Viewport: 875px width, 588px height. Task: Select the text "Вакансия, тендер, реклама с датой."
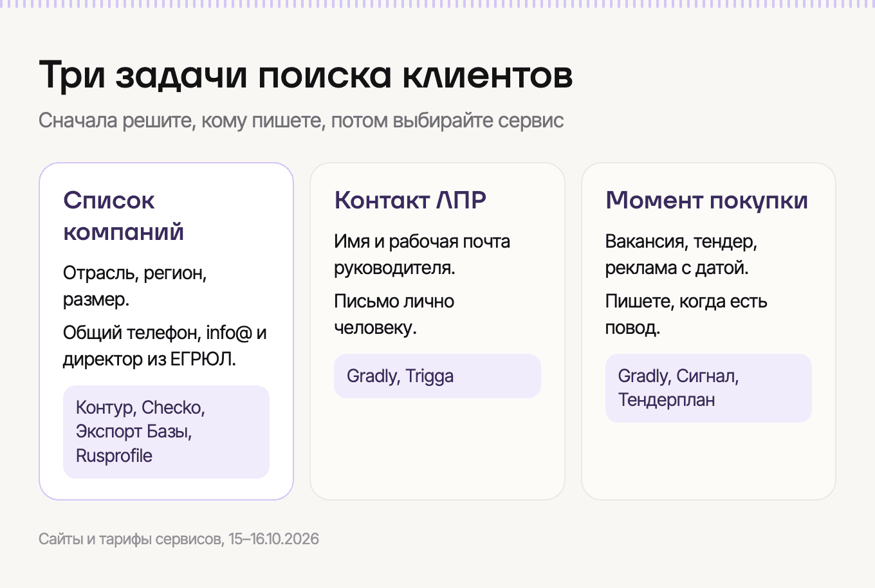[681, 254]
